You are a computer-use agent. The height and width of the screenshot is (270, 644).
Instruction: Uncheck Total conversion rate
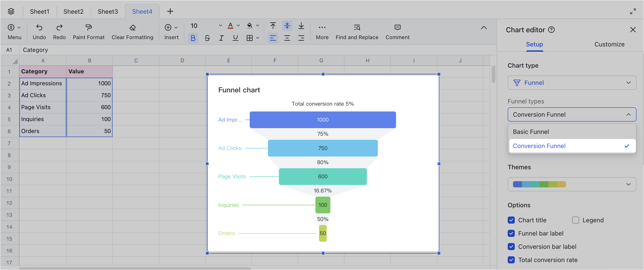pos(511,260)
